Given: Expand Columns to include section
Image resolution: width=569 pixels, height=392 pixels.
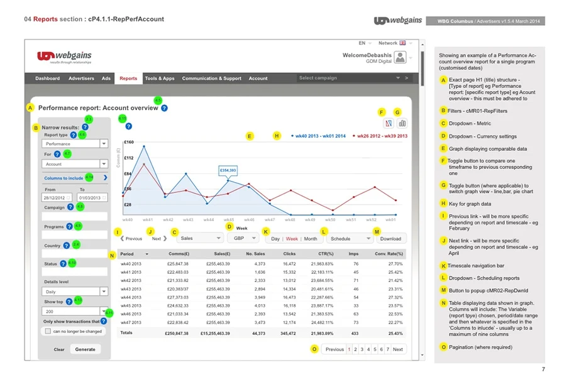Looking at the screenshot, I should coord(106,178).
